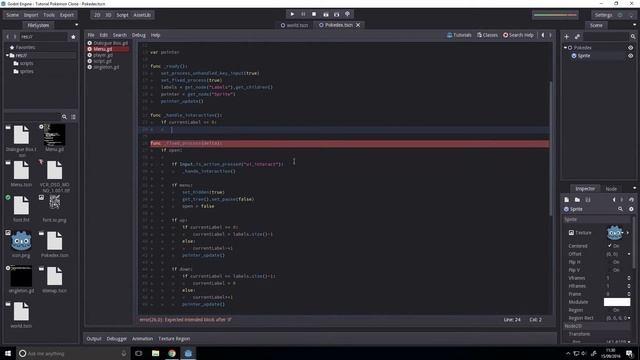640x360 pixels.
Task: Load resource folder icon in Inspector
Action: tap(577, 200)
